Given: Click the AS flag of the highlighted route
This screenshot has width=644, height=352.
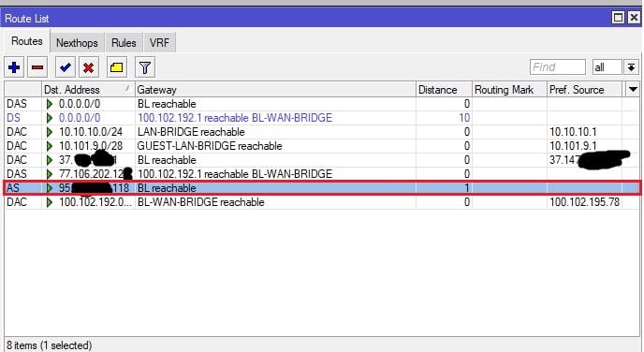Looking at the screenshot, I should (x=13, y=188).
